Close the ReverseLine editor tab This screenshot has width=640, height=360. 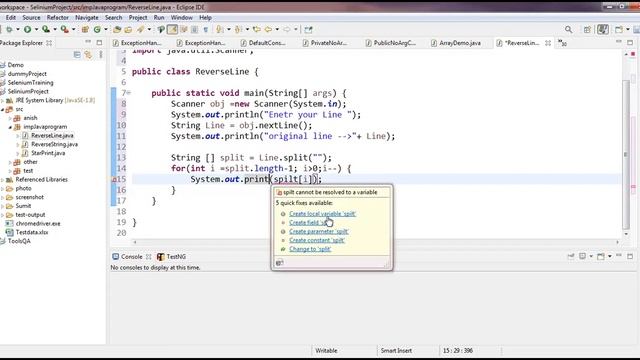(548, 42)
